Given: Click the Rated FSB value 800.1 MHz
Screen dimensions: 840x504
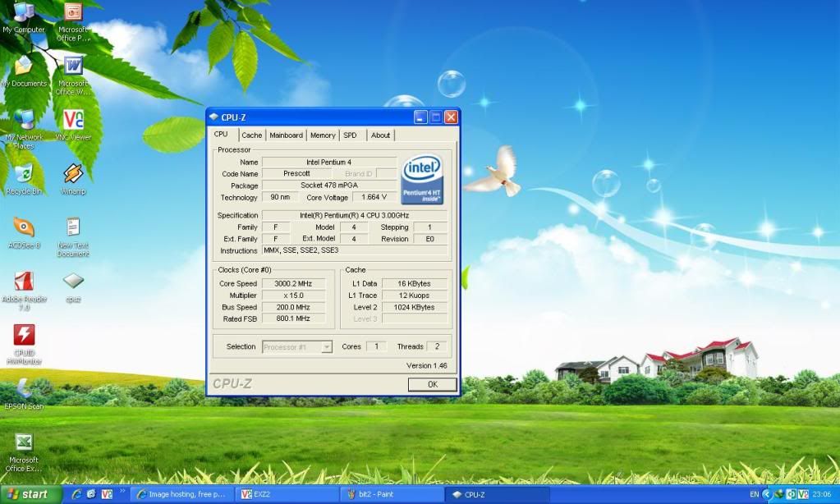Looking at the screenshot, I should [x=293, y=318].
